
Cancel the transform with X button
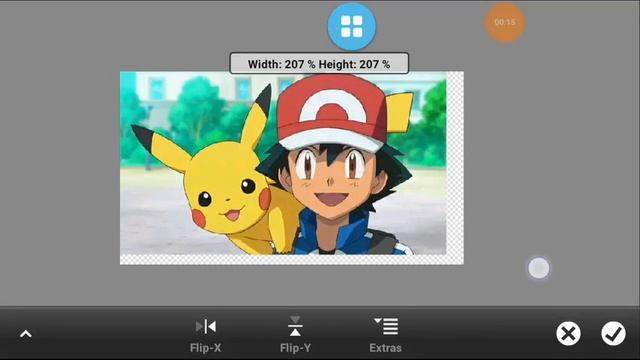568,333
